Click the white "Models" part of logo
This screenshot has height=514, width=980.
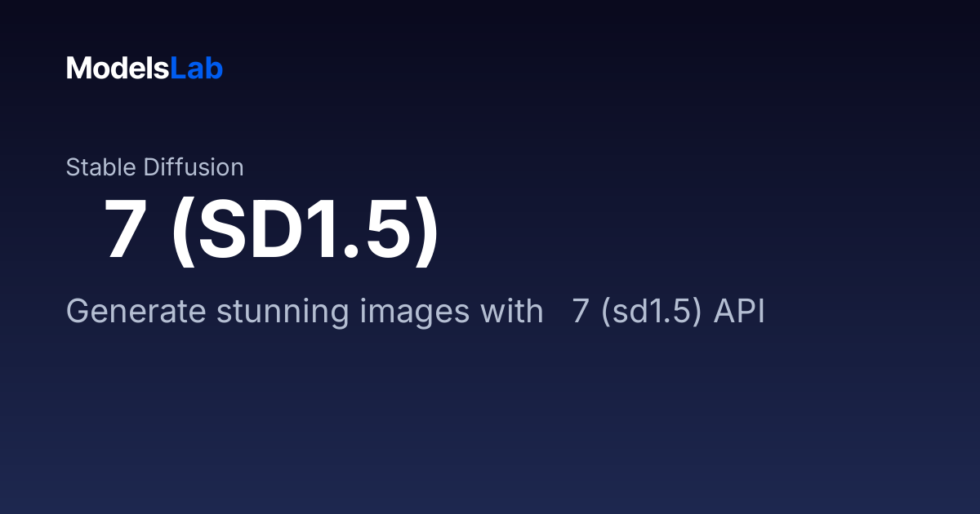click(x=118, y=69)
